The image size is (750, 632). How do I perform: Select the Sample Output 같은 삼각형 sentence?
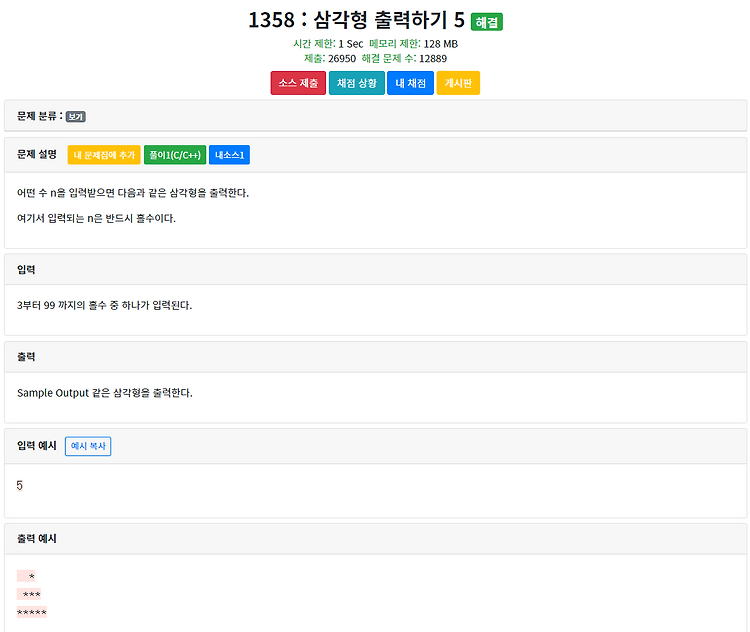tap(105, 393)
